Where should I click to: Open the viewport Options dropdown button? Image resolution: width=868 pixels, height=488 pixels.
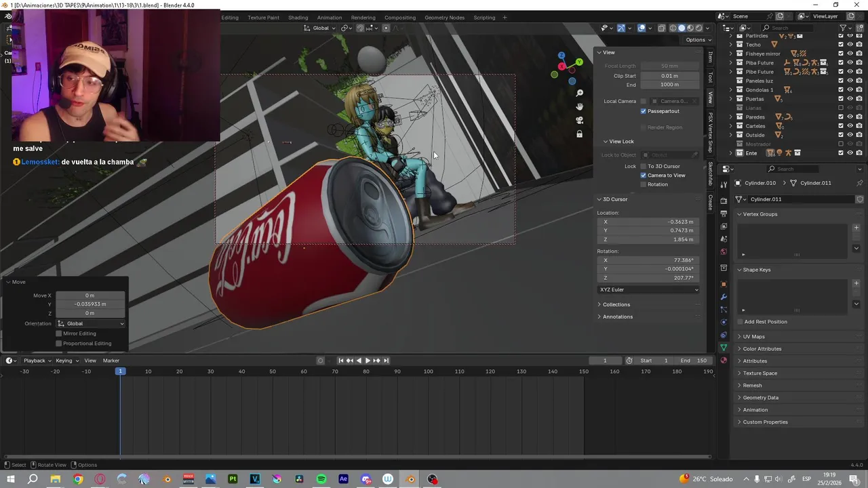point(698,40)
